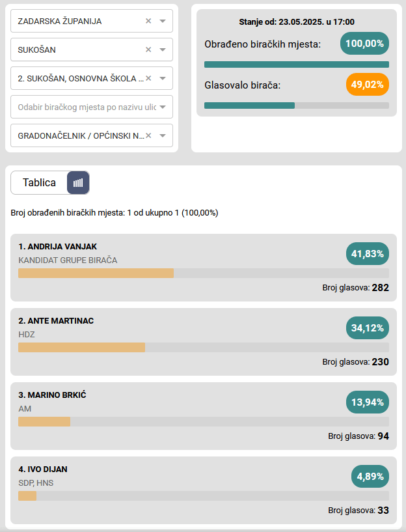Select candidate ANDRIJA VANJAK result card
Viewport: 406px width, 532px height.
(x=203, y=267)
